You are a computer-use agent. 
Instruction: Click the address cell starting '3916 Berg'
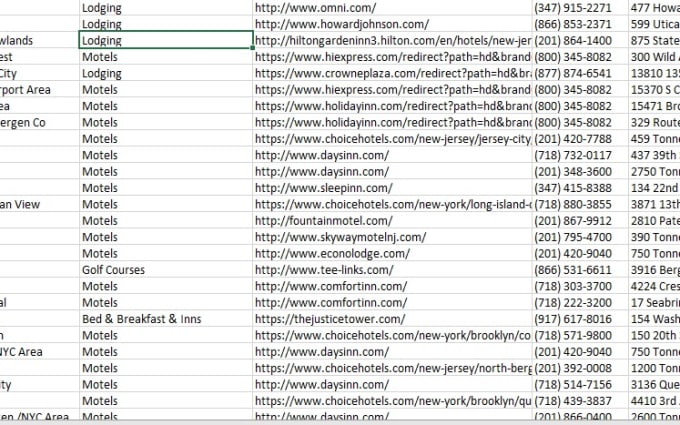tap(654, 270)
